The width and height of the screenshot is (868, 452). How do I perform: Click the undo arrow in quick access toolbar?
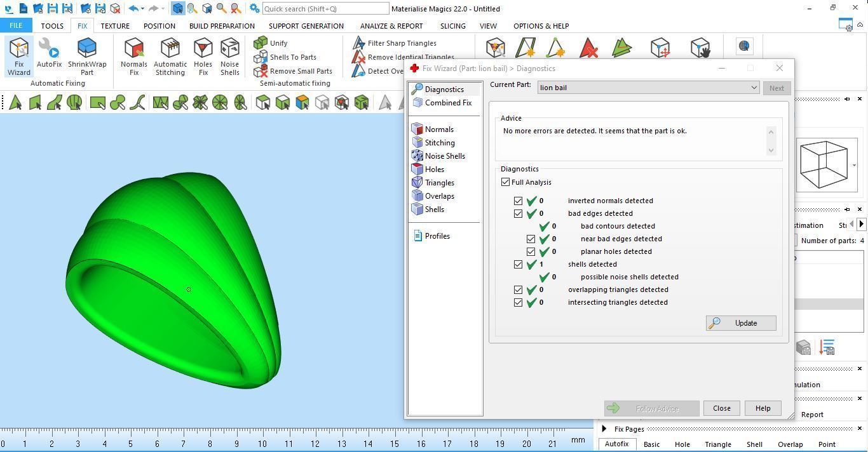pos(133,9)
